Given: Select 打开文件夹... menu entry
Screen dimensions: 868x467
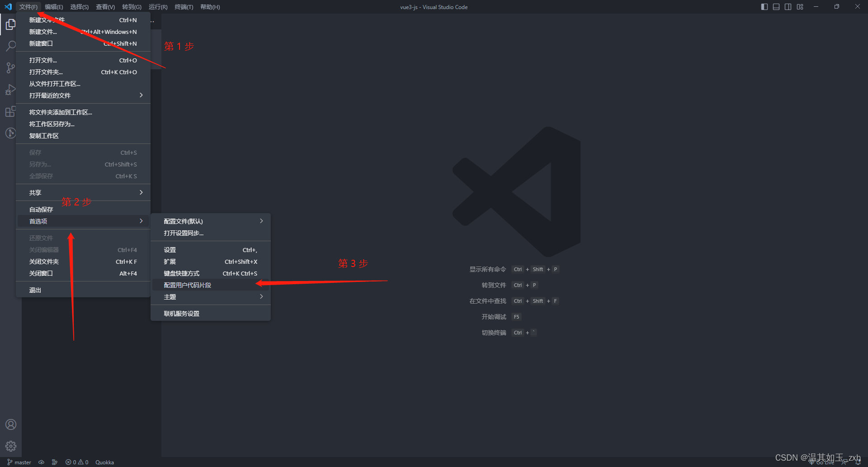Looking at the screenshot, I should pos(83,72).
